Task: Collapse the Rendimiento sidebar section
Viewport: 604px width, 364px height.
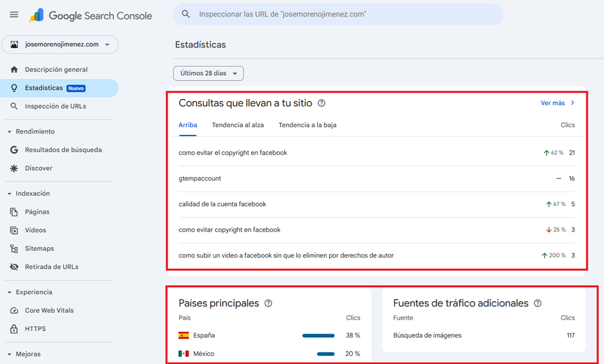Action: coord(10,131)
